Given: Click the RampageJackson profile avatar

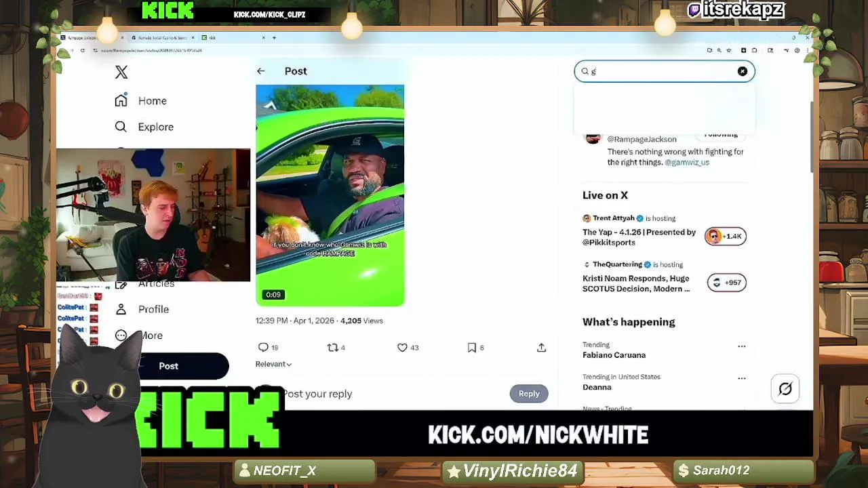Looking at the screenshot, I should (593, 138).
